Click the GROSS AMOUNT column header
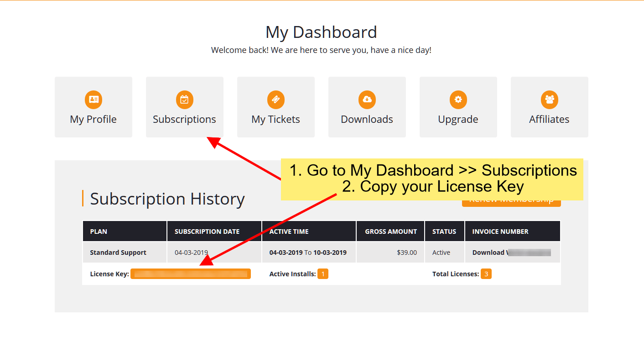Viewport: 644px width, 337px height. (390, 232)
